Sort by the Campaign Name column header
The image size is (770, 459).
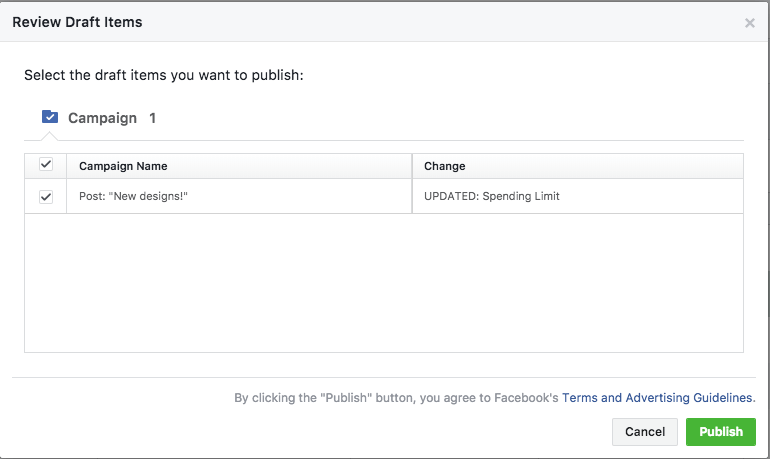coord(123,166)
